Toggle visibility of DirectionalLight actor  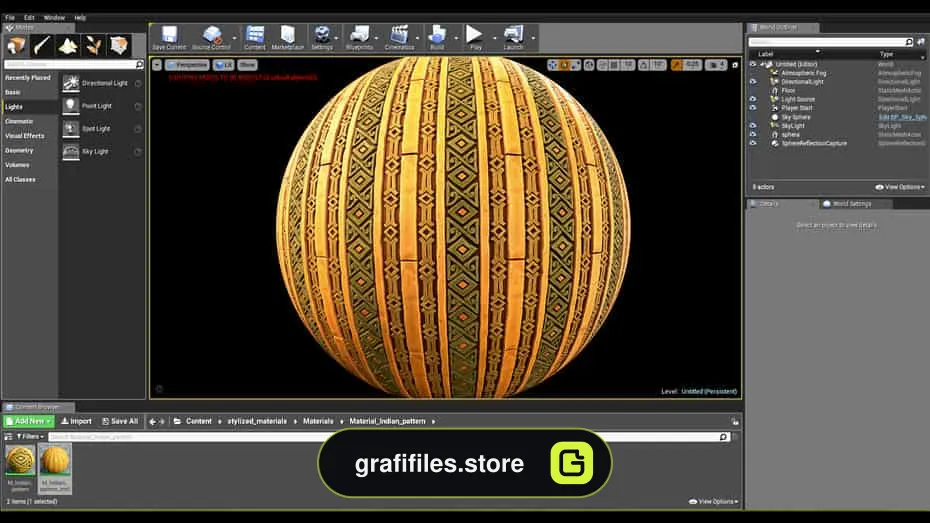click(753, 82)
